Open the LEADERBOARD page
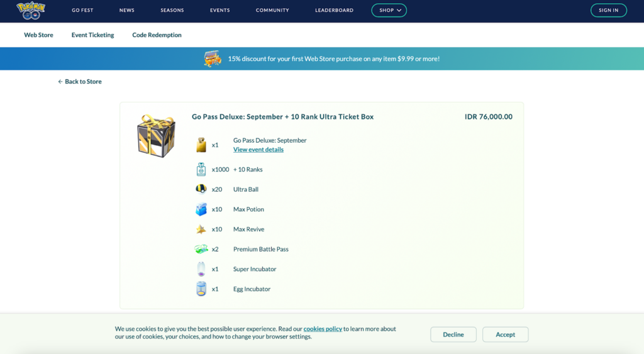Image resolution: width=644 pixels, height=354 pixels. (335, 10)
